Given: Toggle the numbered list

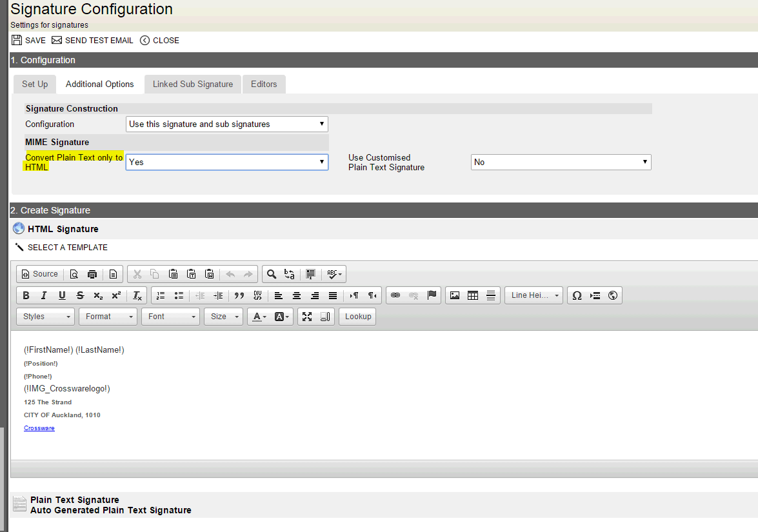Looking at the screenshot, I should click(x=160, y=295).
